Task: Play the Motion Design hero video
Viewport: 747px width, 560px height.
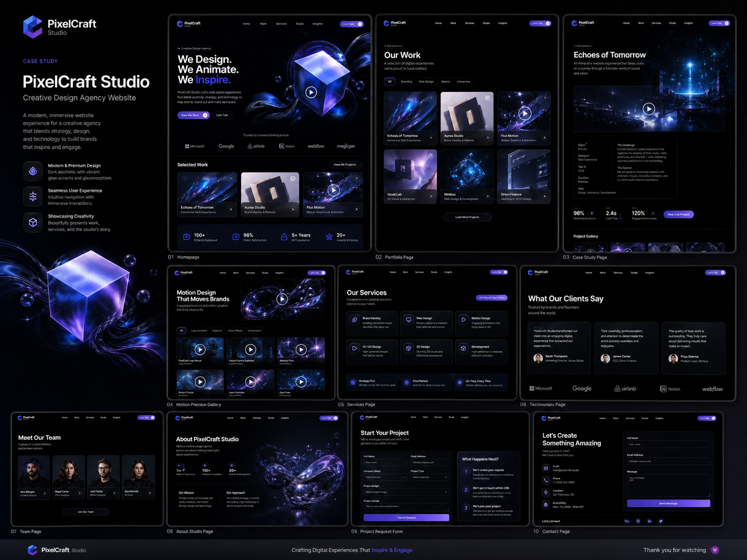Action: (282, 299)
